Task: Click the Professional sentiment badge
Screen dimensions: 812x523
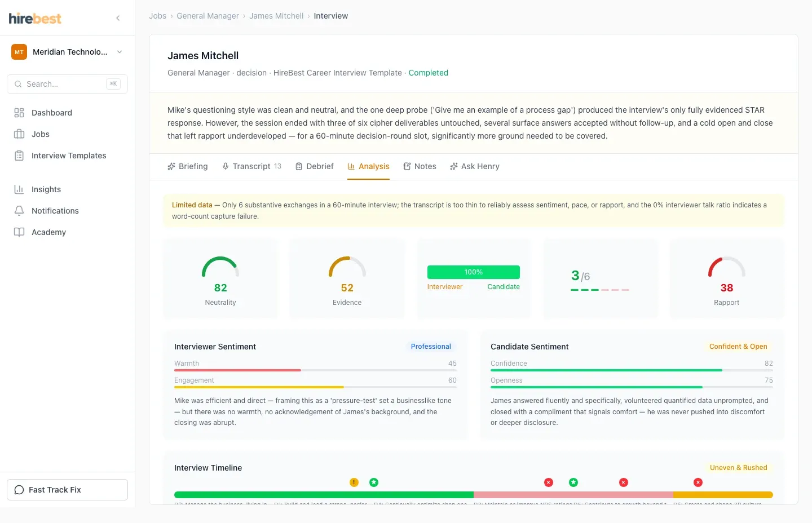Action: tap(431, 347)
